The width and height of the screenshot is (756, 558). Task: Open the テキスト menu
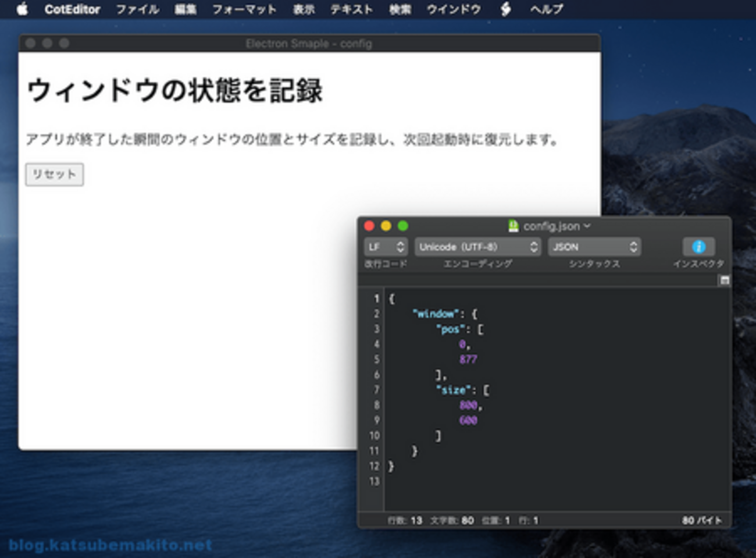(351, 10)
